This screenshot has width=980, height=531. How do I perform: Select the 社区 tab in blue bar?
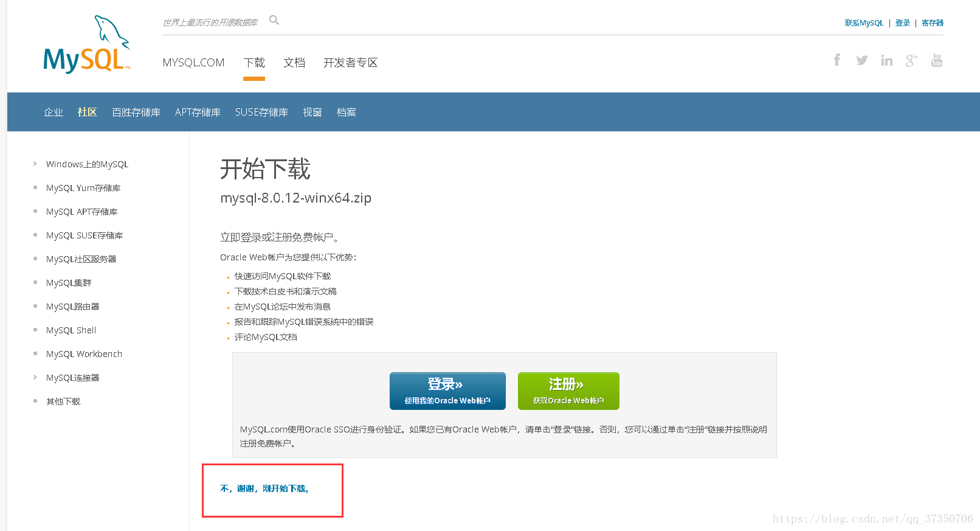click(x=87, y=112)
